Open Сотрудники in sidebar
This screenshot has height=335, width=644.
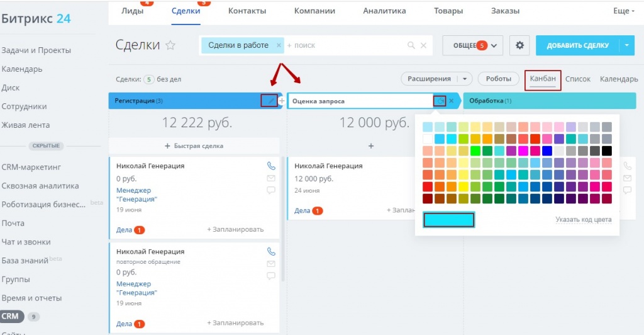point(24,106)
